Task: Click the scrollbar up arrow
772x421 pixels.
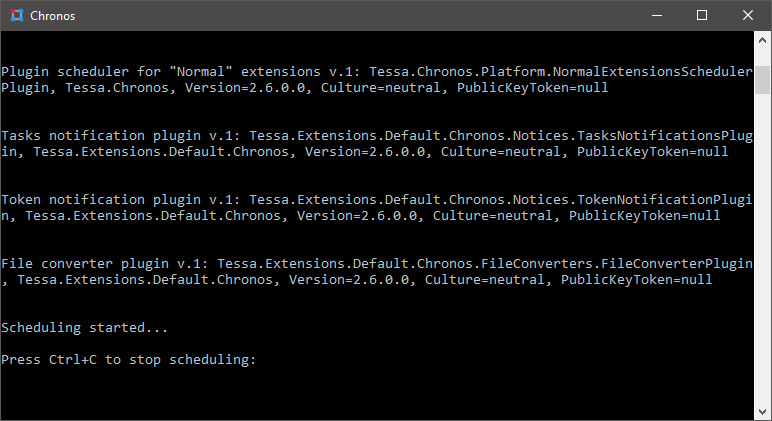Action: (763, 40)
